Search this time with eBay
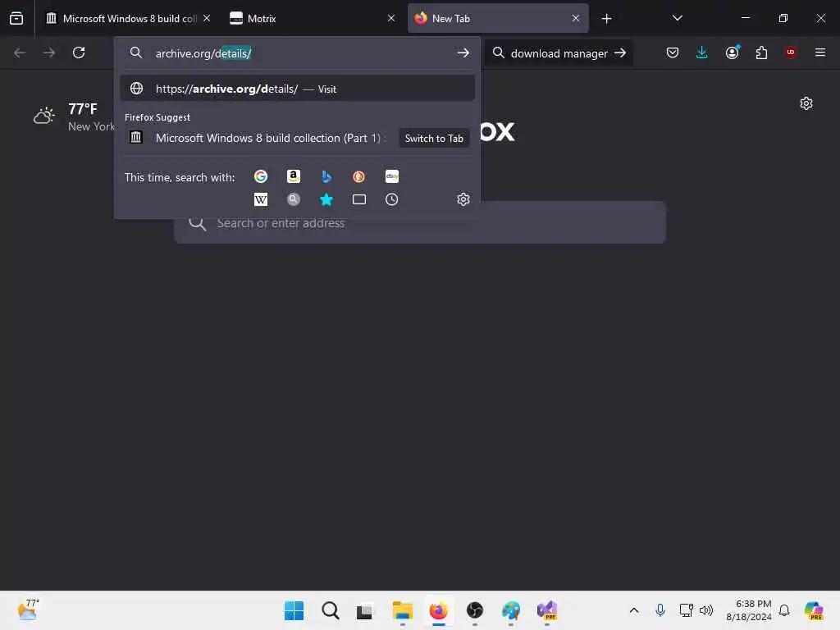 (391, 176)
